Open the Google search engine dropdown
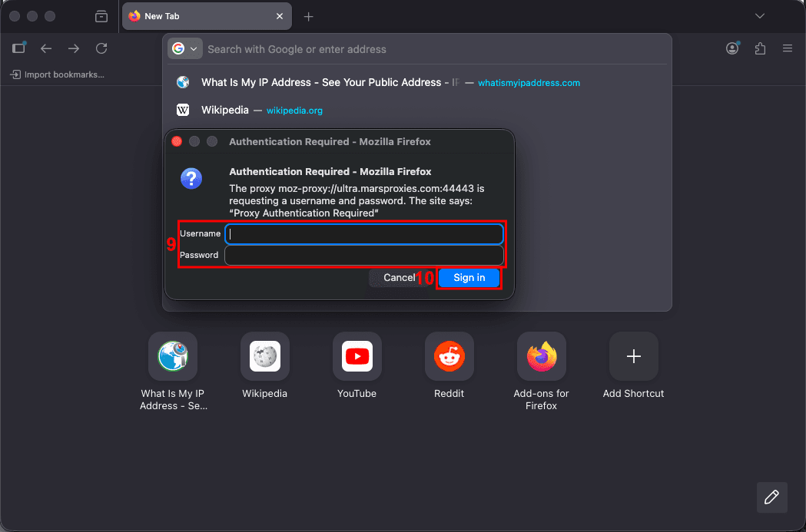The height and width of the screenshot is (532, 806). 185,49
